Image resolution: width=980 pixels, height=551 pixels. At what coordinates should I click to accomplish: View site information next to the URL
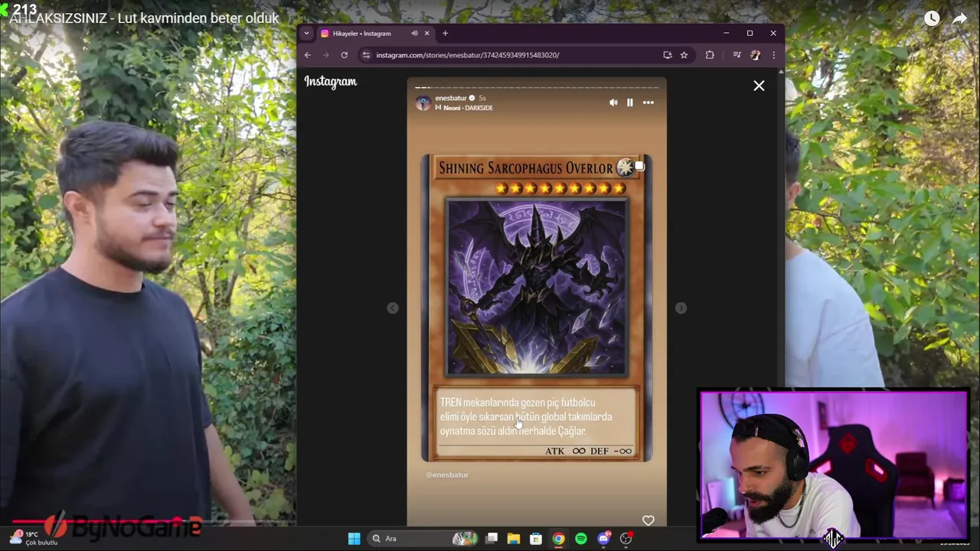pos(366,55)
